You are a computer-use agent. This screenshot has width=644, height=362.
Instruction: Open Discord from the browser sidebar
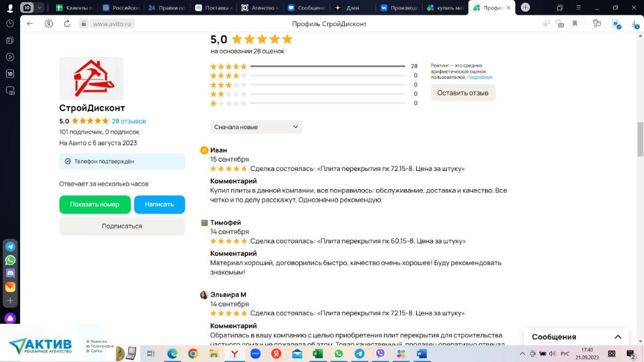pyautogui.click(x=10, y=274)
